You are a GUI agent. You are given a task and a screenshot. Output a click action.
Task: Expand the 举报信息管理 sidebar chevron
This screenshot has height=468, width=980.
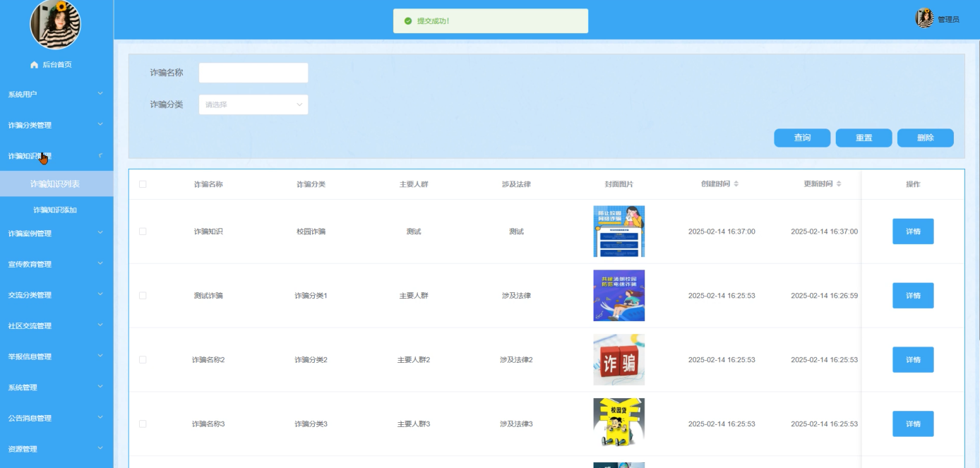click(x=100, y=356)
